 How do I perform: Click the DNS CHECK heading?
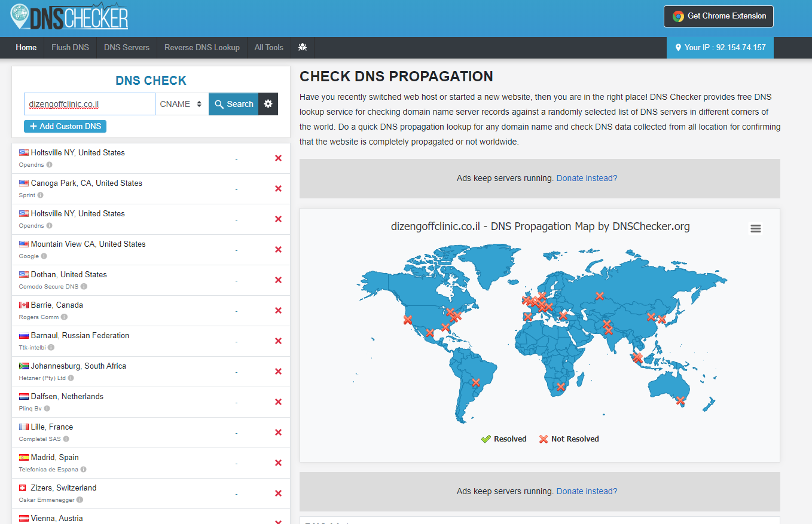(151, 81)
